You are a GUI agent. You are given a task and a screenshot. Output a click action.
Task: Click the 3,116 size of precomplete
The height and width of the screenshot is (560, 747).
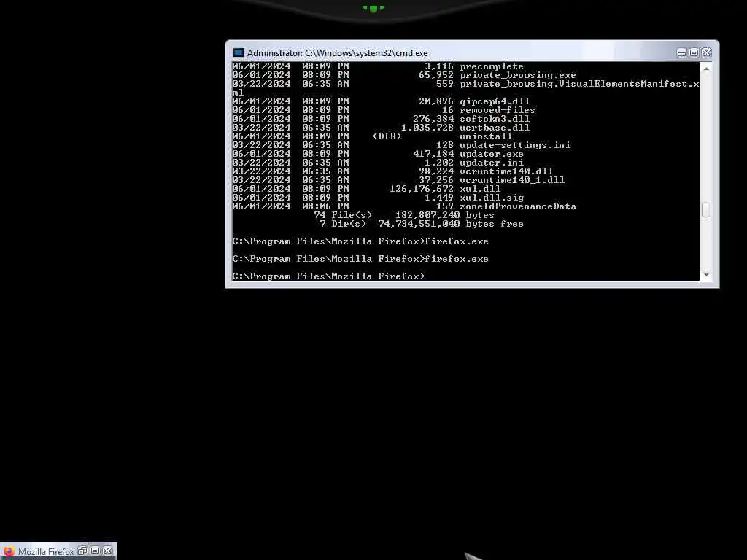coord(438,66)
